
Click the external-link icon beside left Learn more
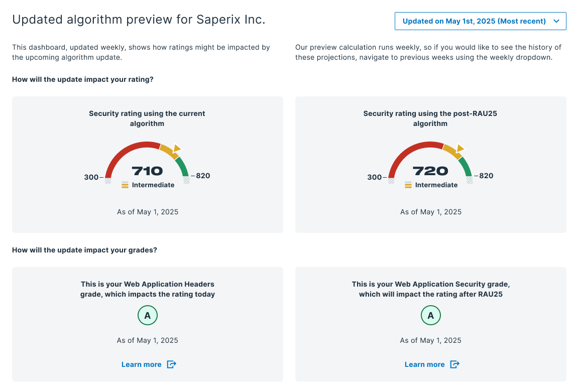(x=171, y=364)
